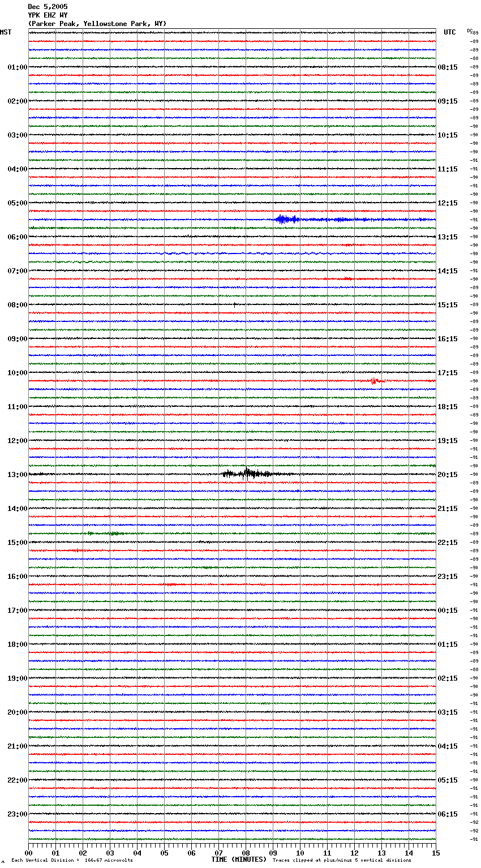The width and height of the screenshot is (481, 868).
Task: Click the 21:15 UTC time label
Action: (448, 509)
